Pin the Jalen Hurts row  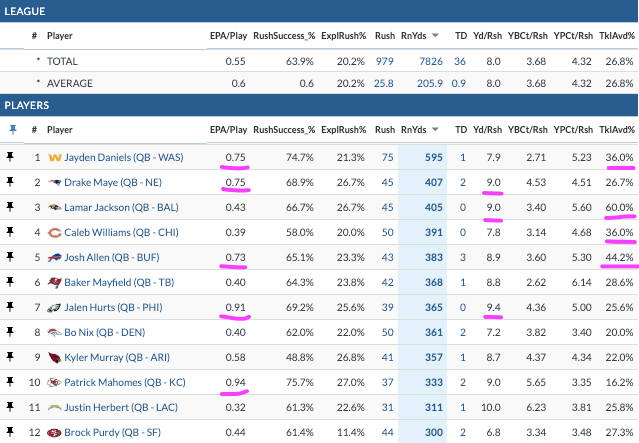tap(10, 307)
